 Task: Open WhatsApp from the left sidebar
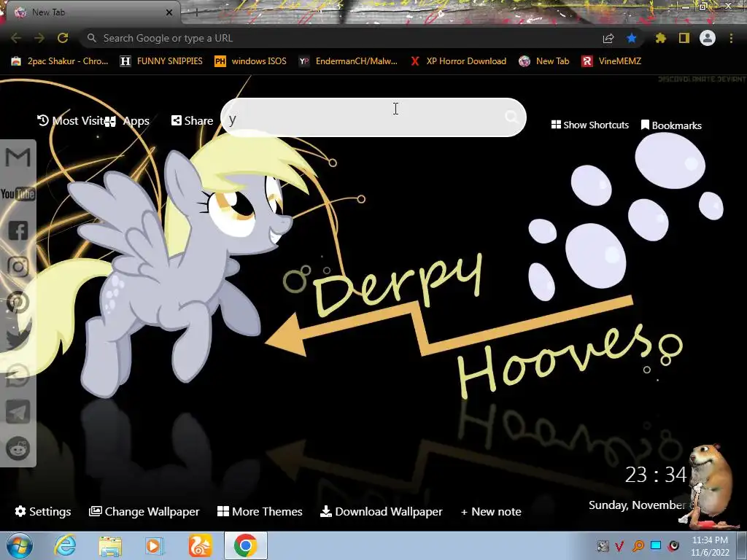click(18, 376)
